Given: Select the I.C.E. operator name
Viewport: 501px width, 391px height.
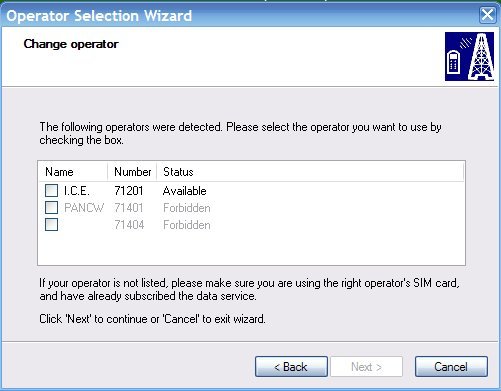Looking at the screenshot, I should click(77, 191).
